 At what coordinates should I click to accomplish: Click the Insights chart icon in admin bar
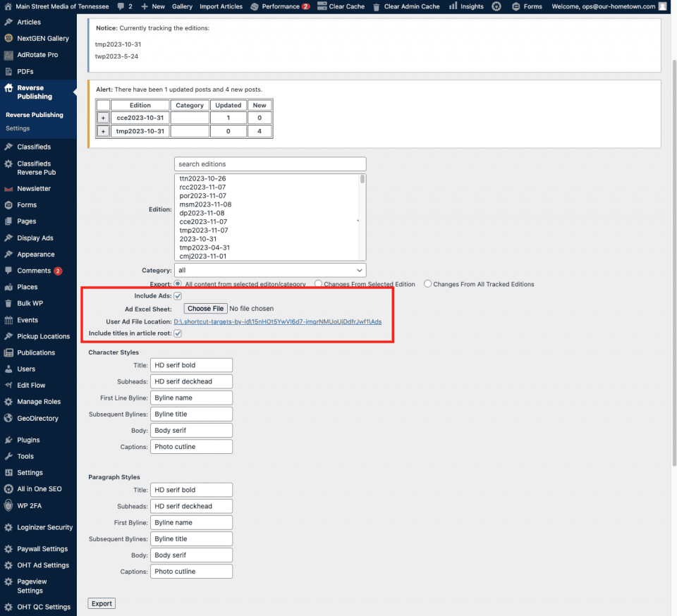[452, 6]
